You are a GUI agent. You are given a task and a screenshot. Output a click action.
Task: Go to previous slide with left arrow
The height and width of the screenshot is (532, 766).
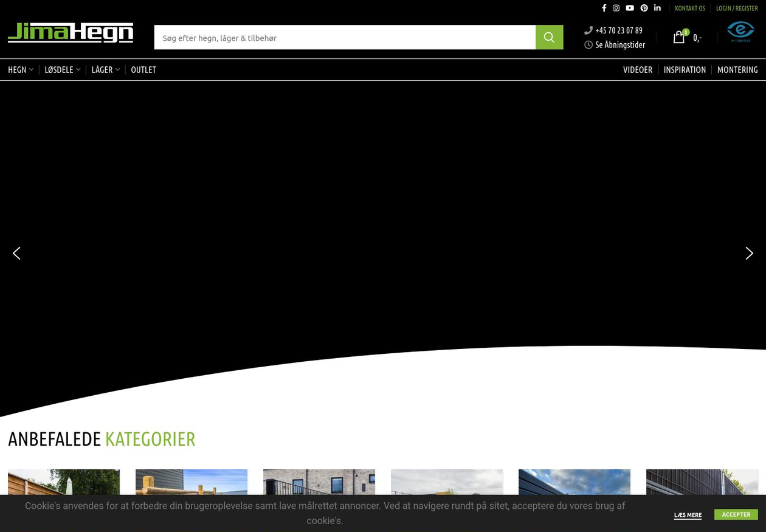pyautogui.click(x=16, y=254)
